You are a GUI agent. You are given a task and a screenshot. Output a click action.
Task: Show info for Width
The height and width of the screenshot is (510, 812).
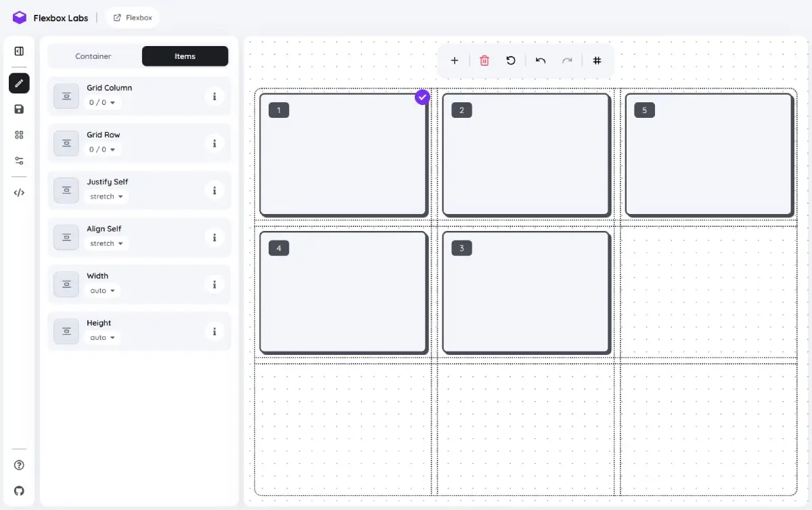point(215,284)
